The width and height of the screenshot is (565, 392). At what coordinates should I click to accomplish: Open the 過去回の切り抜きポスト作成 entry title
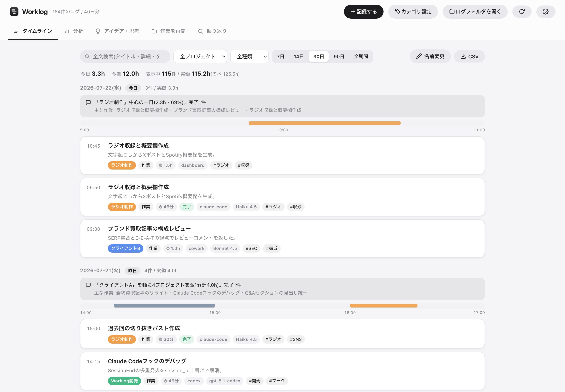tap(144, 328)
